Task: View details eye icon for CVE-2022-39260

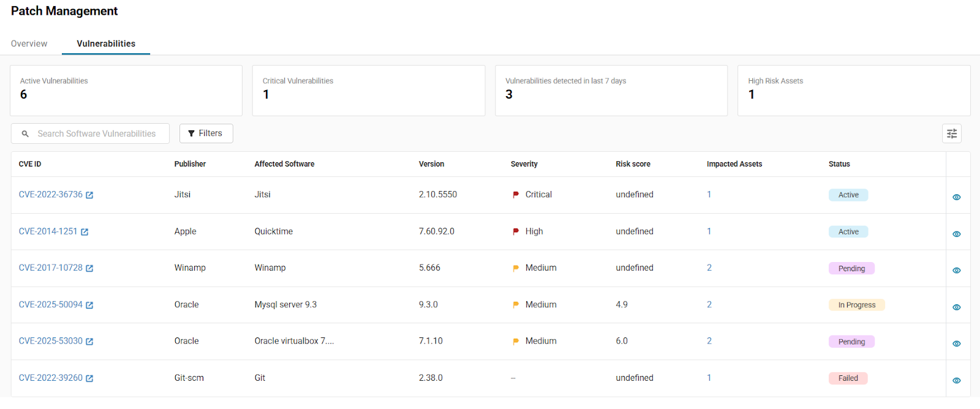Action: [957, 380]
